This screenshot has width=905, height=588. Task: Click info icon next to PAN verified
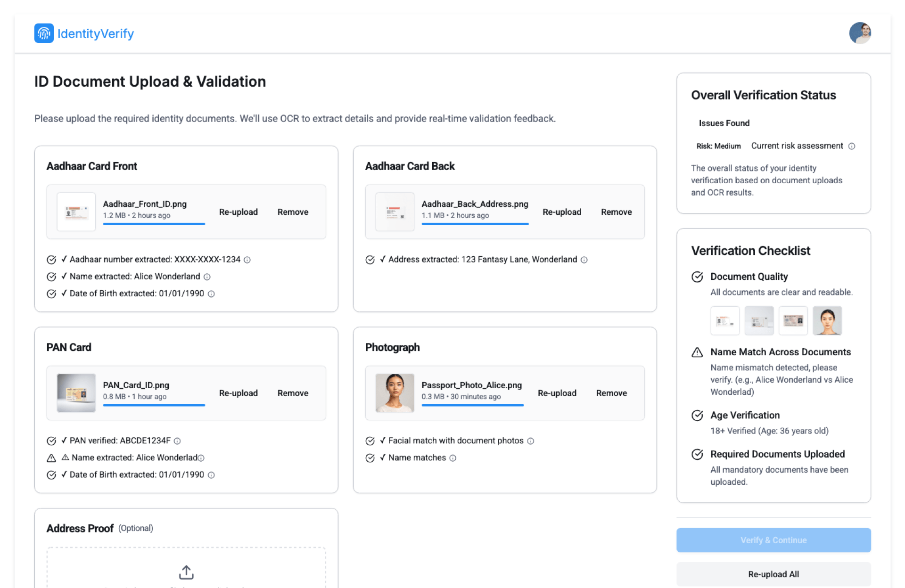click(x=177, y=441)
